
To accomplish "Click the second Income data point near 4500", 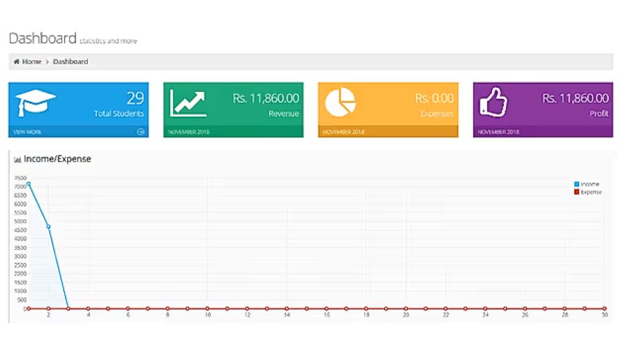I will (x=48, y=227).
